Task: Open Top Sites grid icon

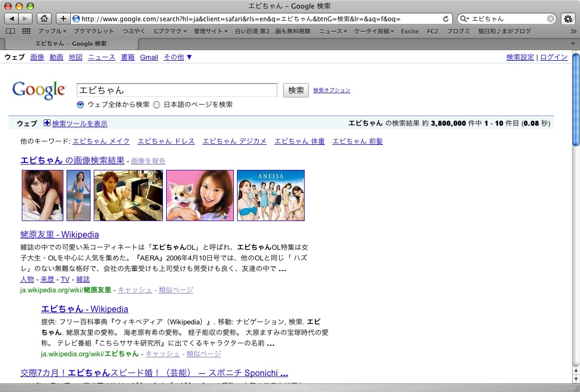Action: [x=26, y=31]
